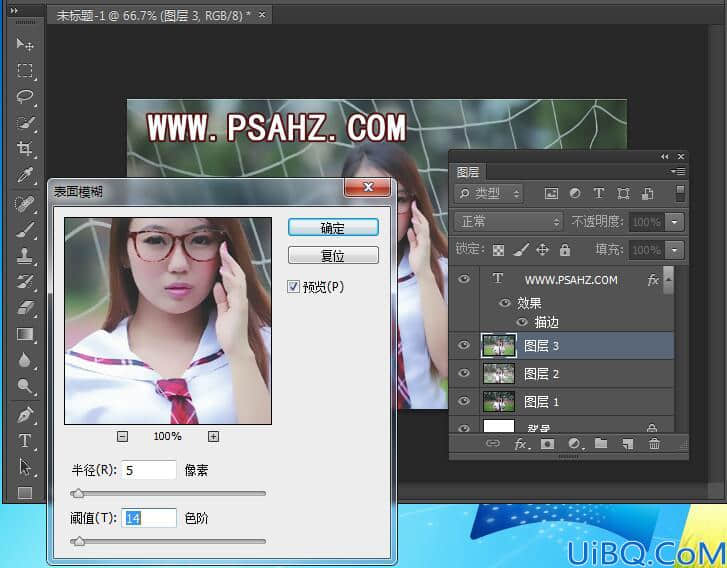Toggle the Preview checkbox in Surface Blur
The image size is (727, 568).
coord(293,287)
